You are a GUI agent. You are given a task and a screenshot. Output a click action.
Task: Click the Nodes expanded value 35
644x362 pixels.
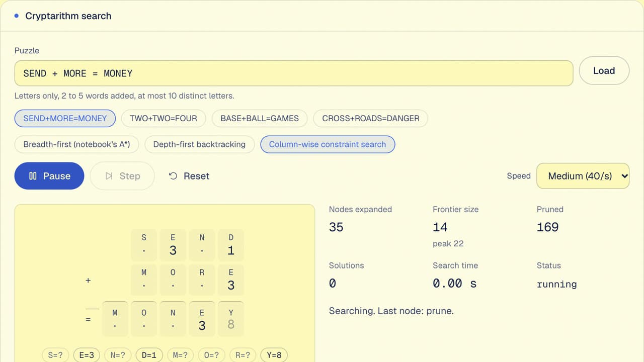(336, 227)
